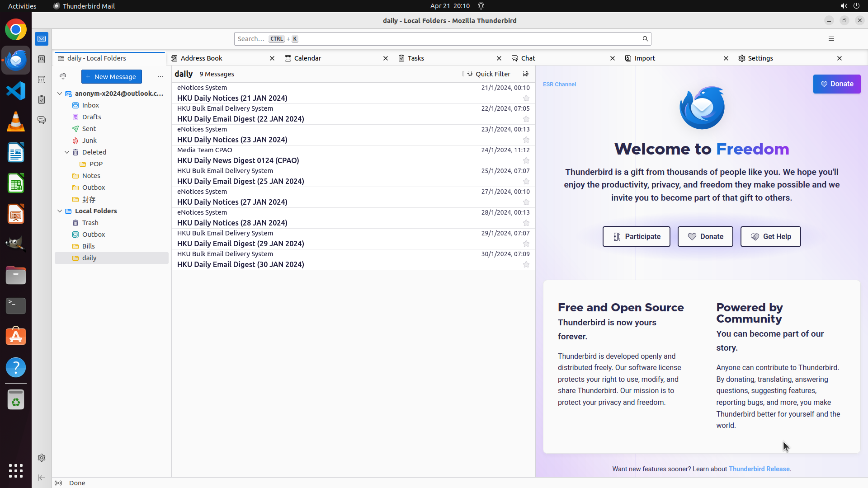Star the HKU Daily Notices 21 JAN message
The height and width of the screenshot is (488, 868).
coord(526,98)
